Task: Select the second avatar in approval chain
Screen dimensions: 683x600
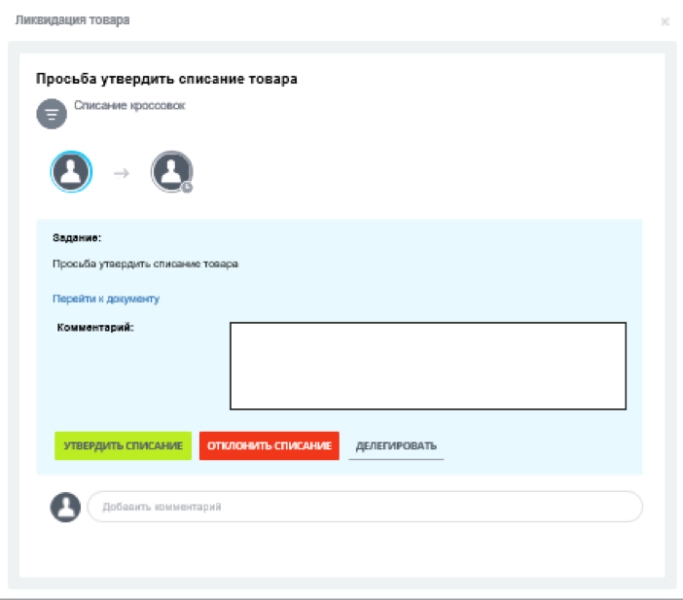Action: click(171, 172)
